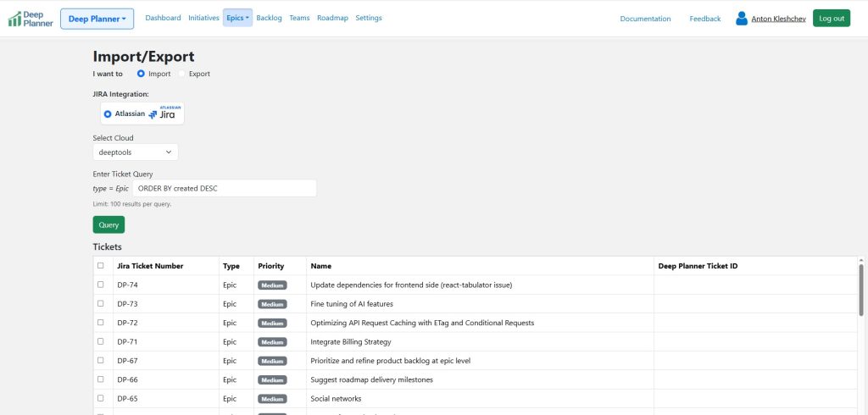
Task: Check the box for ticket DP-73
Action: pos(101,303)
